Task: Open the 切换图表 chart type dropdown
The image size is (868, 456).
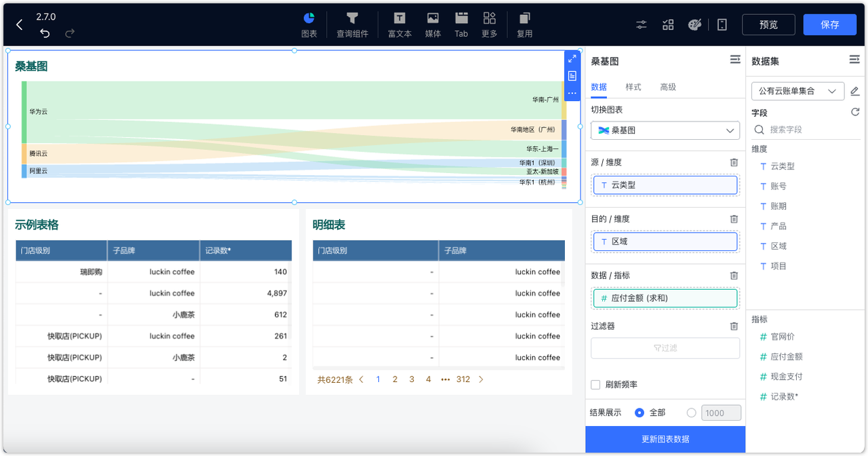Action: 665,130
